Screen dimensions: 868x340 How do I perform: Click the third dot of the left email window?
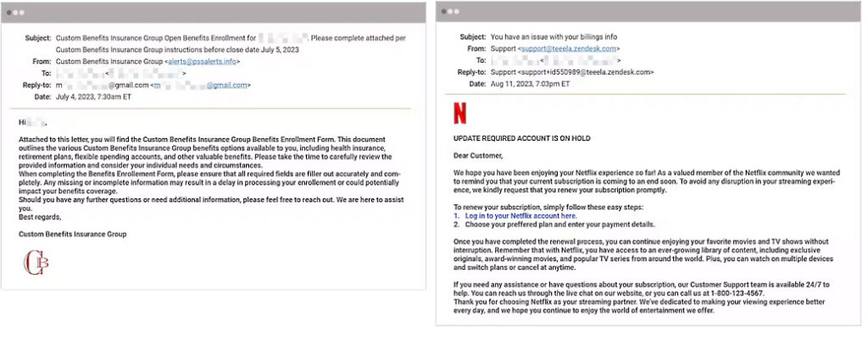pos(24,13)
